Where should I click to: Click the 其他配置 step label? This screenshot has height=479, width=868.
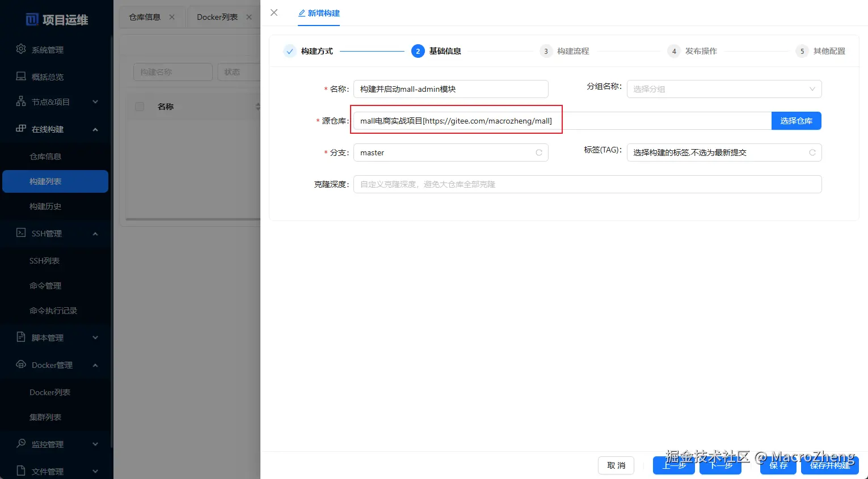829,51
